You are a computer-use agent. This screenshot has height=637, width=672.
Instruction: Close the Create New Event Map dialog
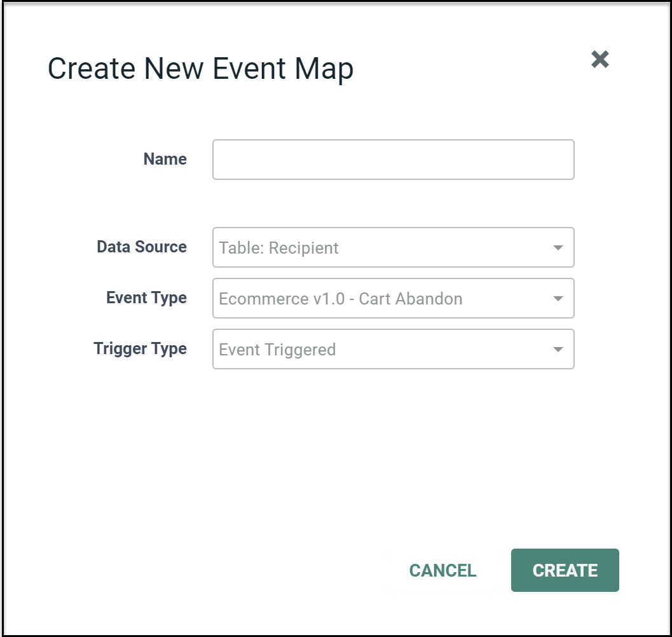click(600, 59)
